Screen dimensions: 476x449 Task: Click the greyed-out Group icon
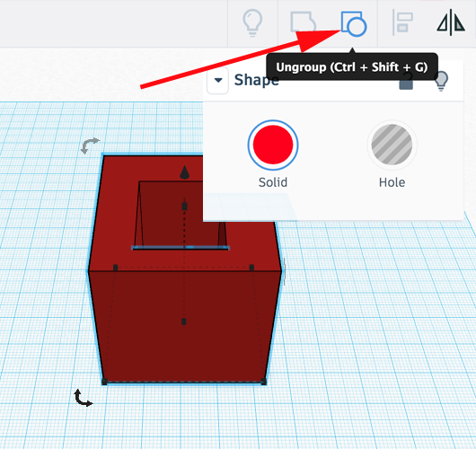[304, 22]
